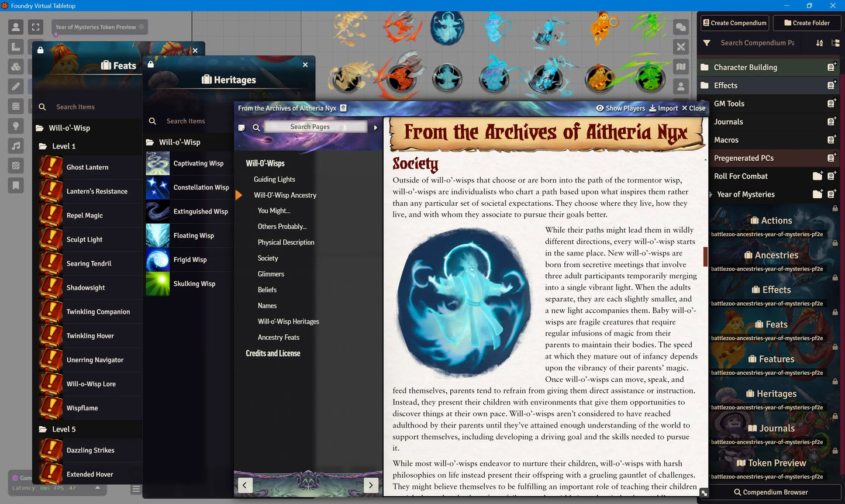Viewport: 845px width, 504px height.
Task: Toggle the lock on the Heritages window
Action: (x=150, y=65)
